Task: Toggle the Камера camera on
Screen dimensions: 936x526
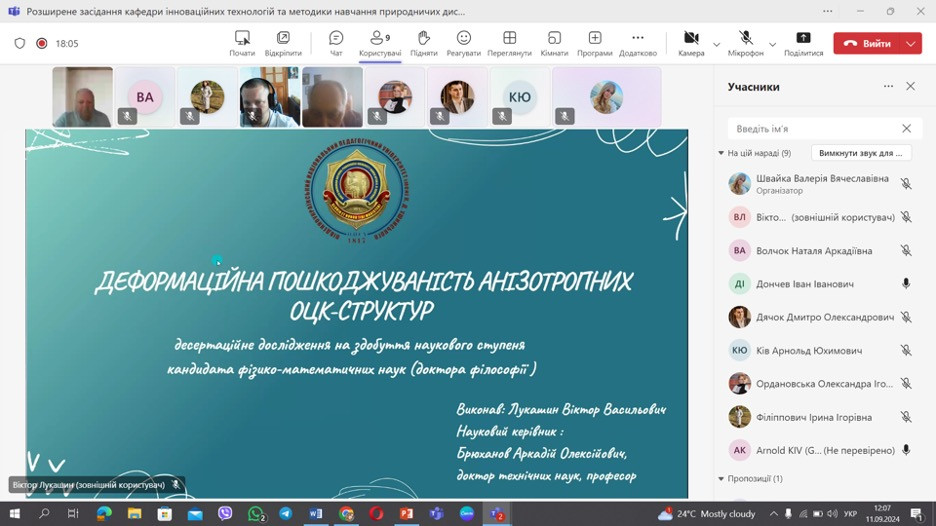Action: point(691,42)
